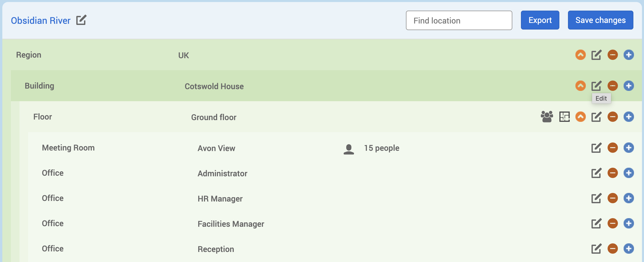This screenshot has height=262, width=644.
Task: Edit the Cotswold House building
Action: point(596,86)
